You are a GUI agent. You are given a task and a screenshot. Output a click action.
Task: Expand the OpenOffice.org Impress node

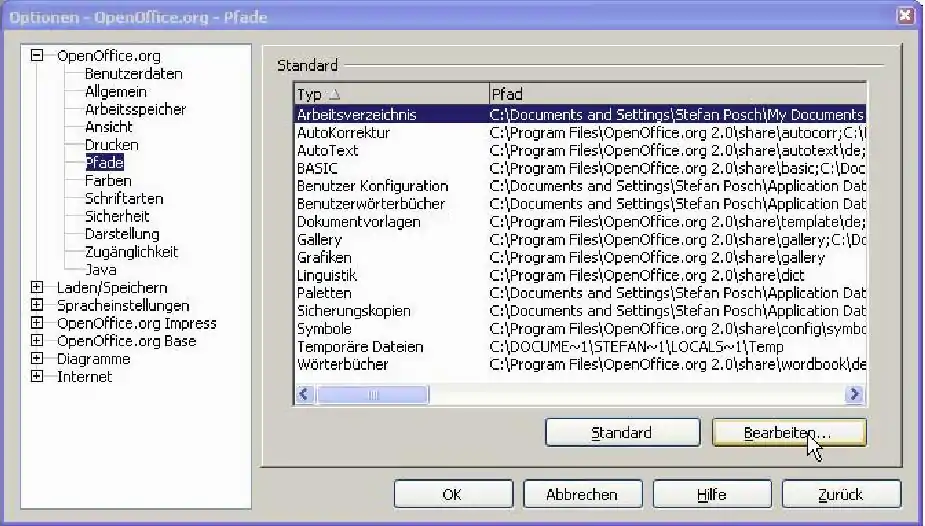(37, 323)
